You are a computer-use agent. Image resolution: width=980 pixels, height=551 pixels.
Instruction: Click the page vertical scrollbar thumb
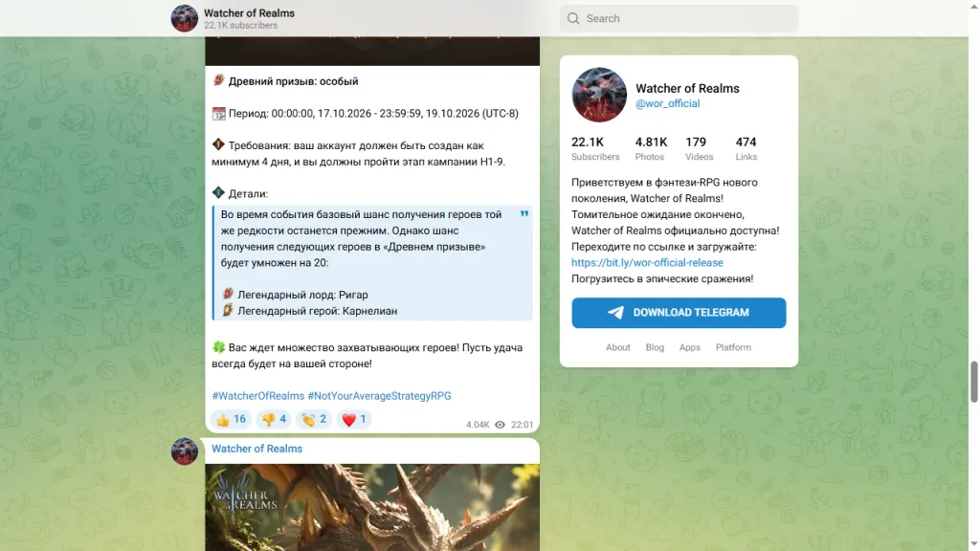[973, 382]
